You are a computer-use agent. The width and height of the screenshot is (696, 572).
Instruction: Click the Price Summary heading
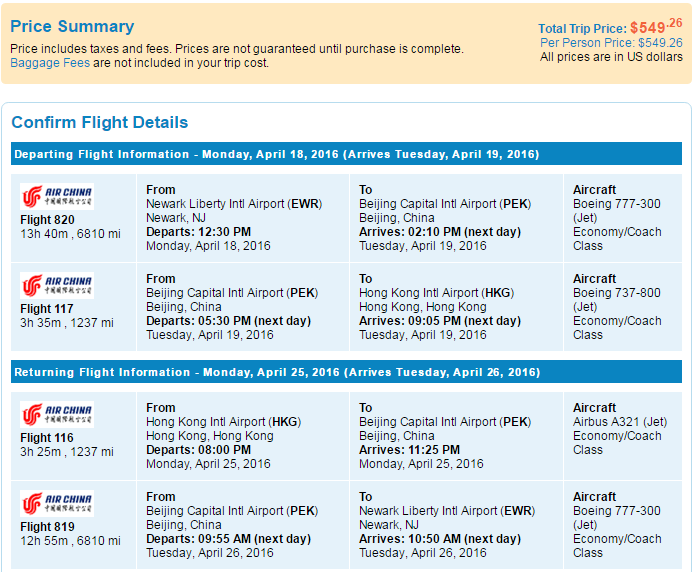[72, 27]
